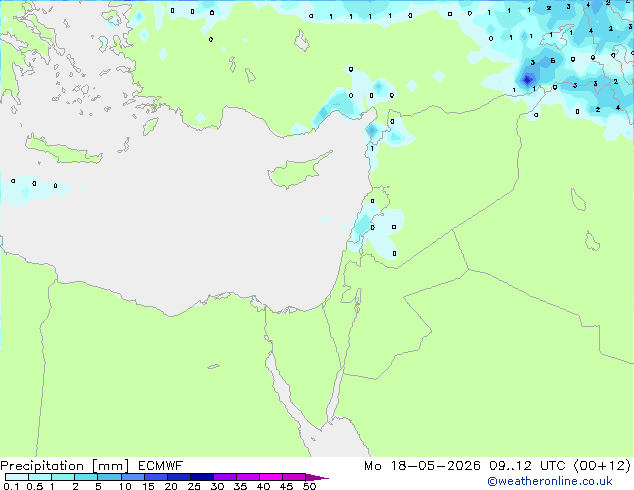Click the date 'Mo 18-05-2026'

coord(422,466)
